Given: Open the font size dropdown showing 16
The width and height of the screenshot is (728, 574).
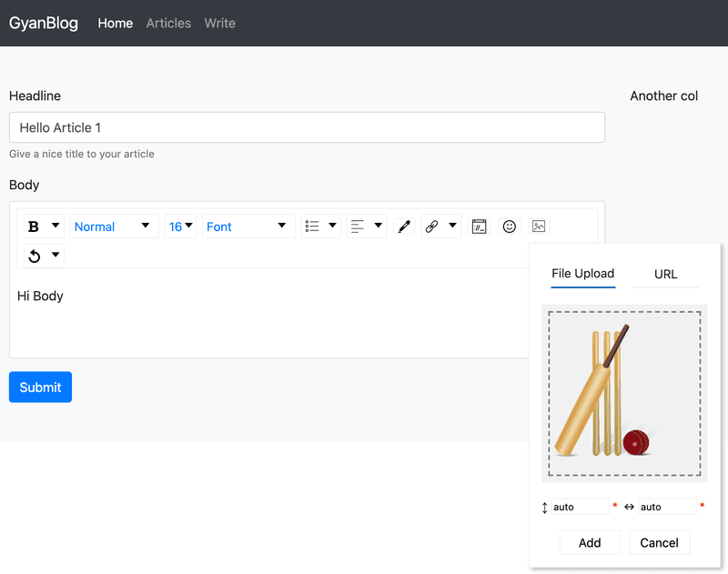Looking at the screenshot, I should (x=177, y=226).
